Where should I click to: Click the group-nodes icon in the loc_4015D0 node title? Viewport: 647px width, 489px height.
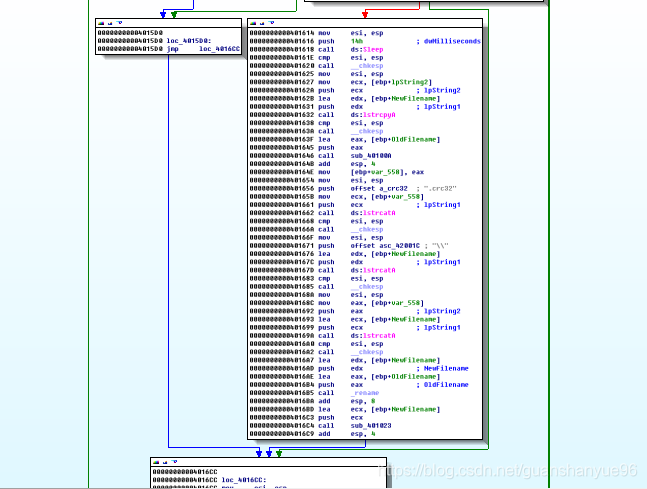[x=119, y=23]
